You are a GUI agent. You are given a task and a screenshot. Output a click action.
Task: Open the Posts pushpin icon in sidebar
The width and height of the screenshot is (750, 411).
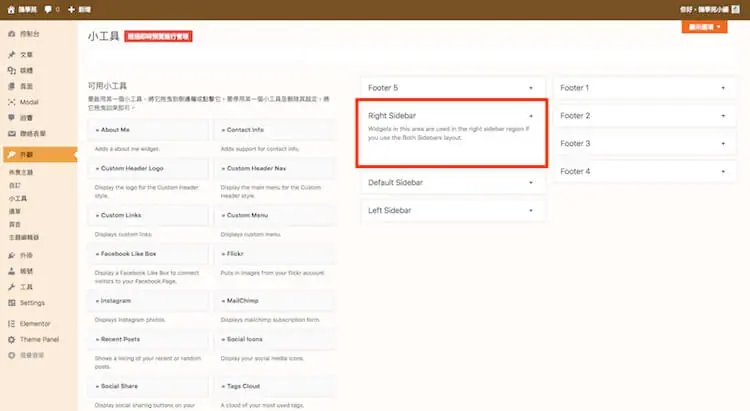[12, 55]
